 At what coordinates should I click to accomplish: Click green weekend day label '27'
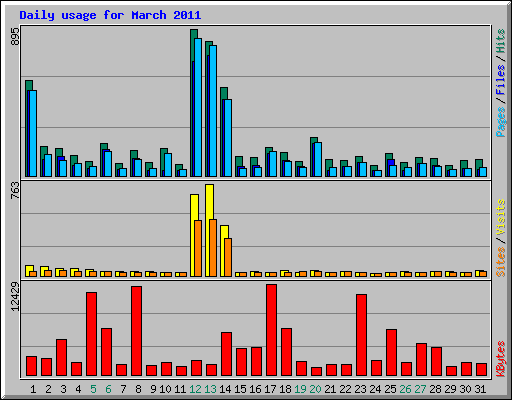point(421,389)
